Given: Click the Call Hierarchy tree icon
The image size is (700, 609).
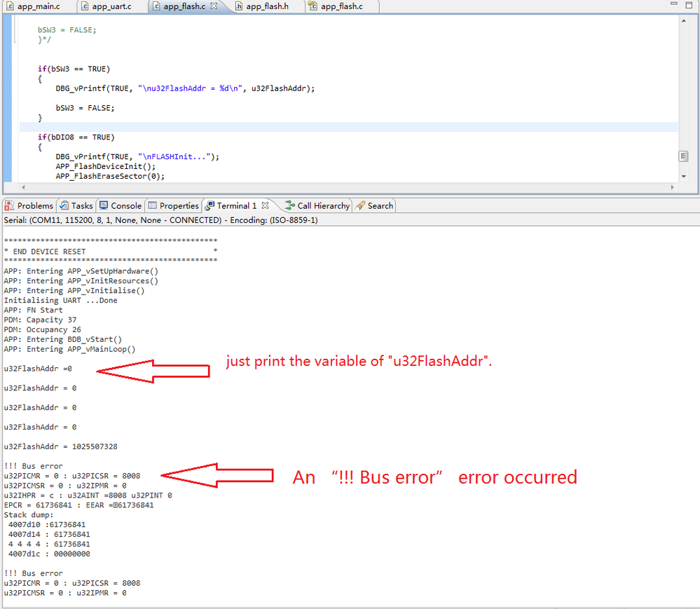Looking at the screenshot, I should [289, 205].
